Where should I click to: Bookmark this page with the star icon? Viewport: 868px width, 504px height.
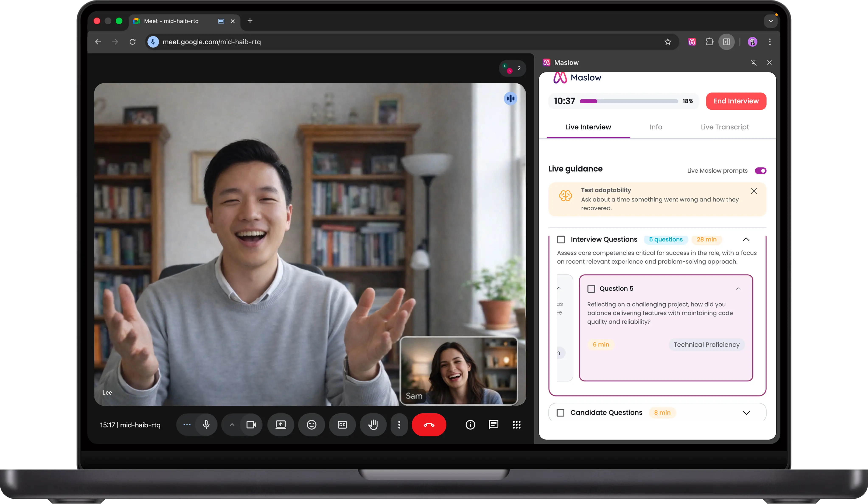point(667,42)
